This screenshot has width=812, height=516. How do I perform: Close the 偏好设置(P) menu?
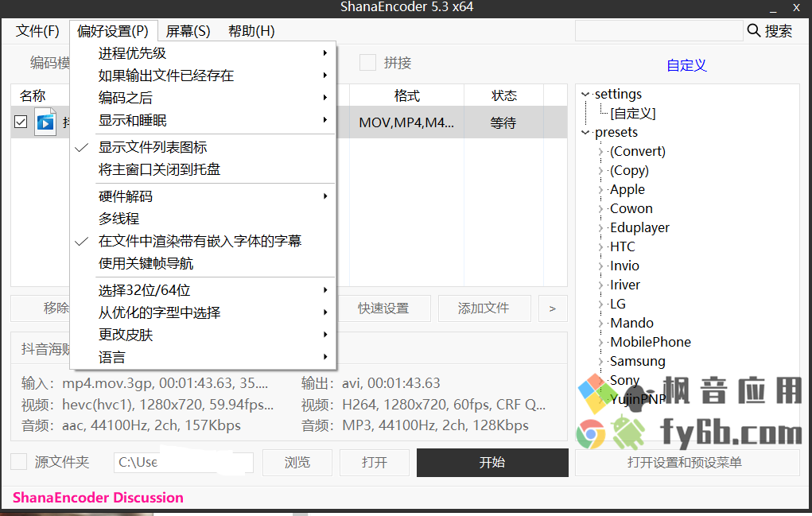(113, 31)
